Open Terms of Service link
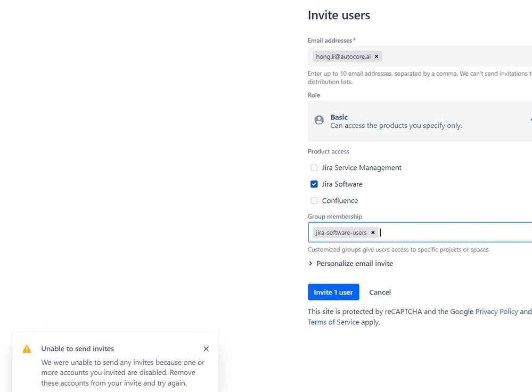The width and height of the screenshot is (532, 392). (x=333, y=322)
